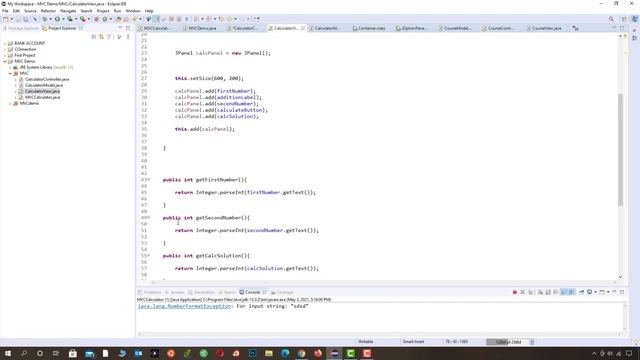Image resolution: width=640 pixels, height=360 pixels.
Task: Expand MVCdemo package node
Action: coord(10,104)
